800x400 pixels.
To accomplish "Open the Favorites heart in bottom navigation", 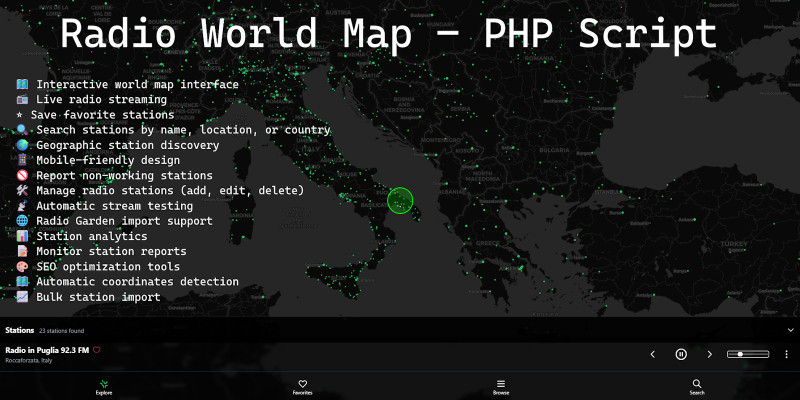I will point(303,384).
